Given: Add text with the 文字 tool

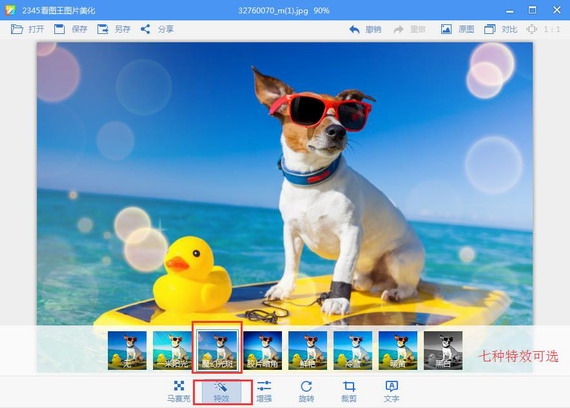Looking at the screenshot, I should tap(391, 391).
